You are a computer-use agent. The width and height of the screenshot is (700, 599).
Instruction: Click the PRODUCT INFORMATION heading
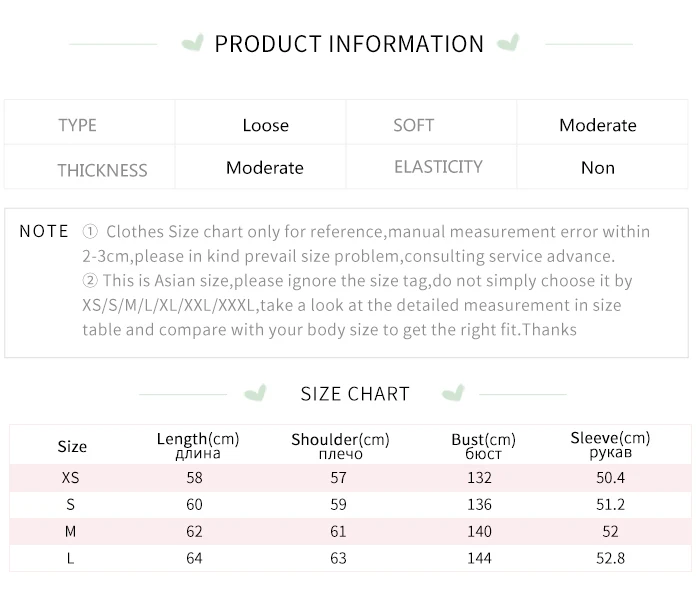pyautogui.click(x=349, y=44)
